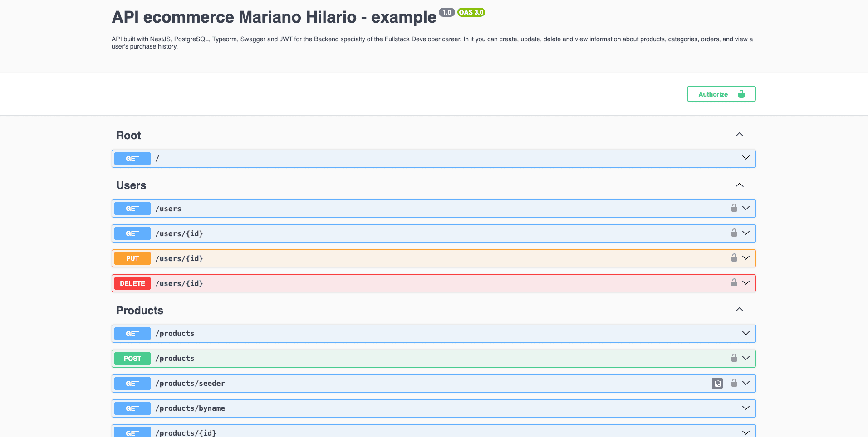Collapse the Users section chevron

coord(739,185)
